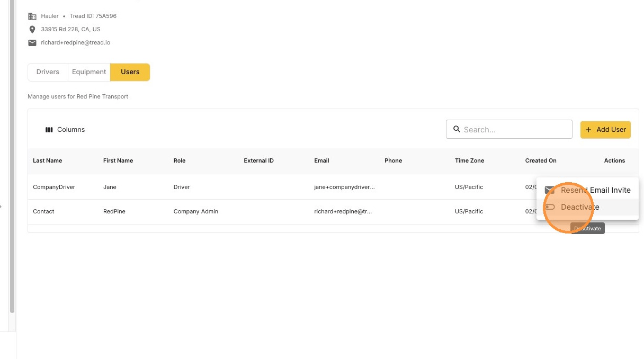The height and width of the screenshot is (359, 644).
Task: Choose Deactivate from the actions menu
Action: pos(587,207)
